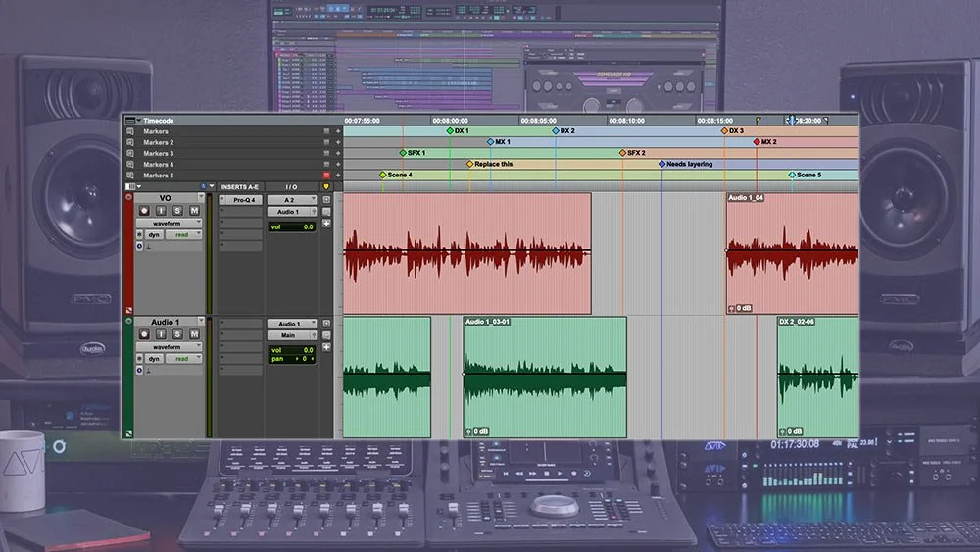The width and height of the screenshot is (980, 552).
Task: Click the Markers 3 ruler icon
Action: (130, 153)
